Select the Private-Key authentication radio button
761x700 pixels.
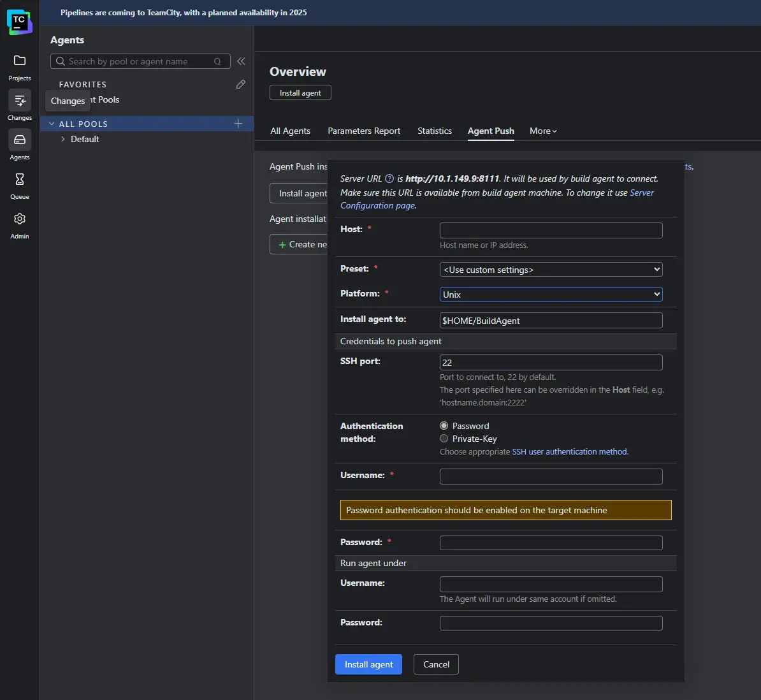pos(444,439)
